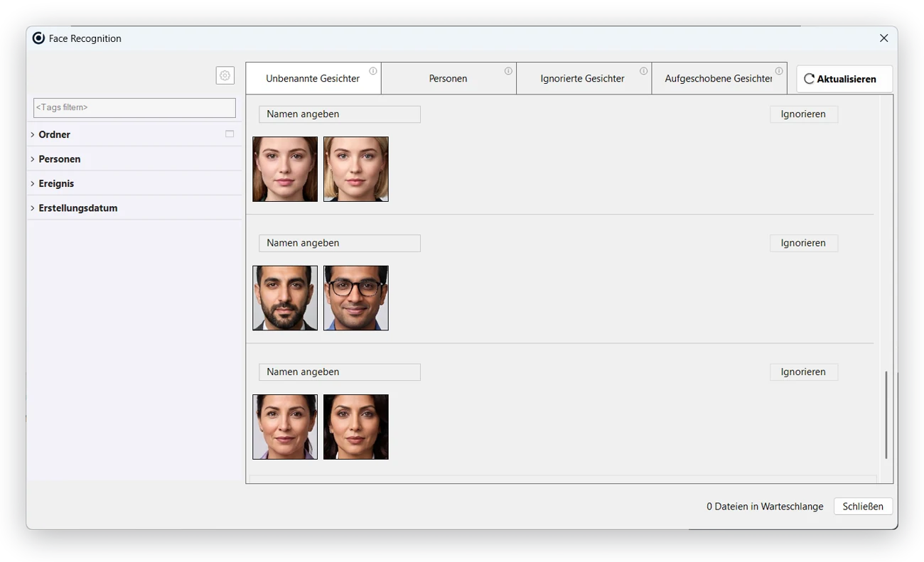Click the small square icon beside Ordner
The width and height of the screenshot is (924, 562).
tap(230, 134)
